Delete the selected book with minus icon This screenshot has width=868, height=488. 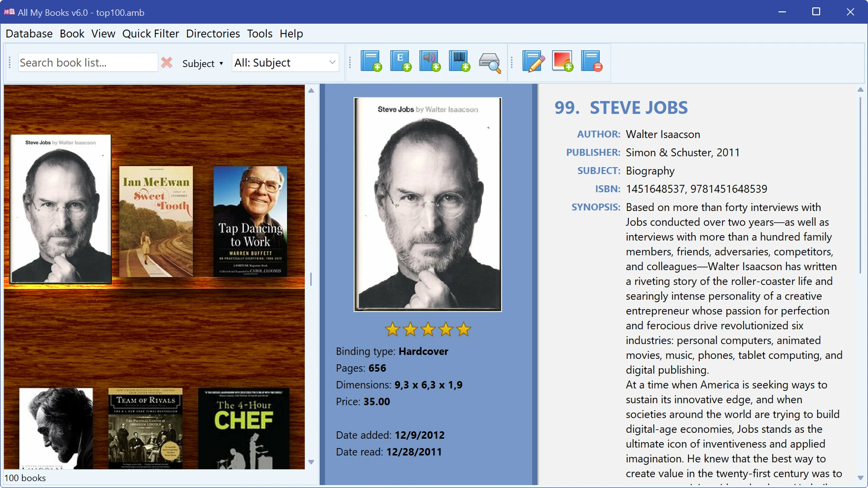coord(592,62)
